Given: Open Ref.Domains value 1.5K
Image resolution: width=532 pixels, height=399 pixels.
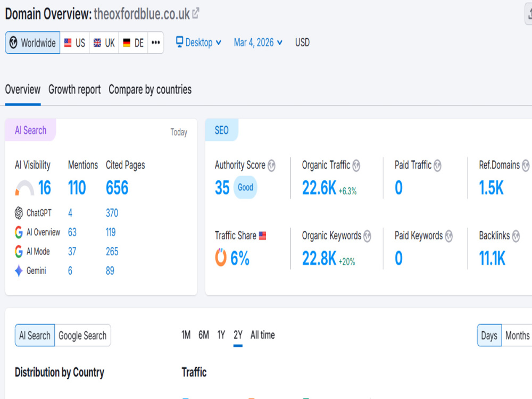Looking at the screenshot, I should coord(491,188).
